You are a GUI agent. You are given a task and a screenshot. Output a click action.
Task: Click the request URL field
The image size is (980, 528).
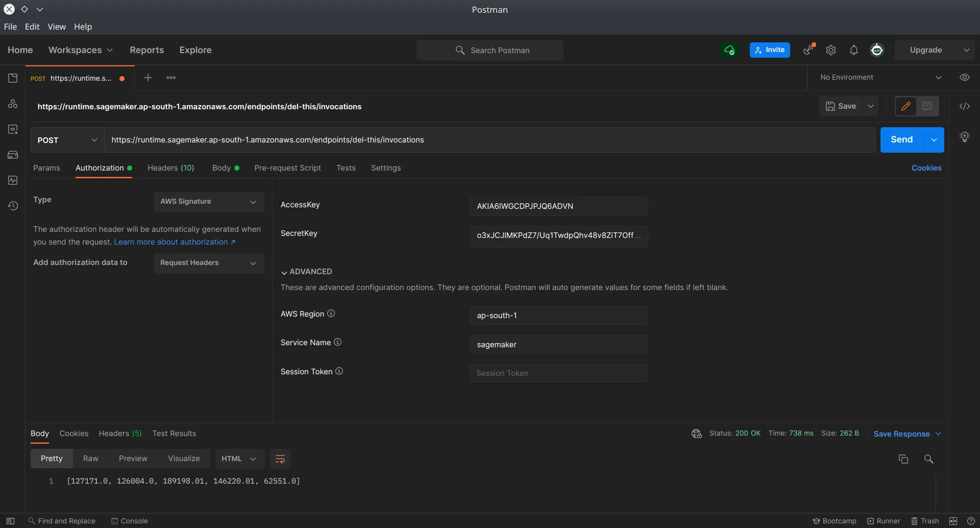[x=489, y=140]
